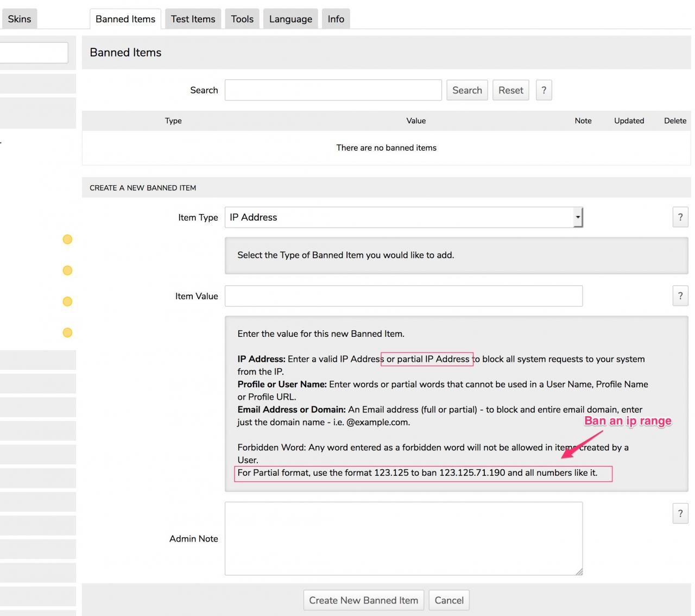The width and height of the screenshot is (695, 616).
Task: Go to the Skins tab
Action: tap(19, 19)
